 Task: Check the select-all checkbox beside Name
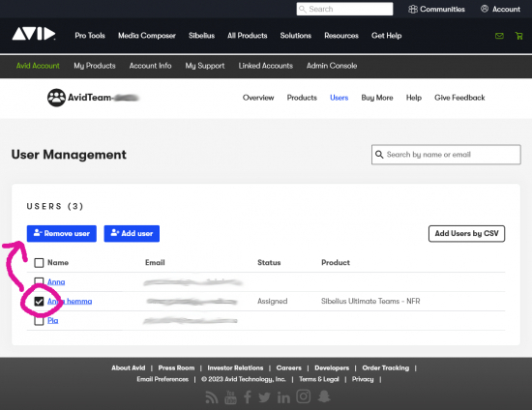[x=39, y=263]
